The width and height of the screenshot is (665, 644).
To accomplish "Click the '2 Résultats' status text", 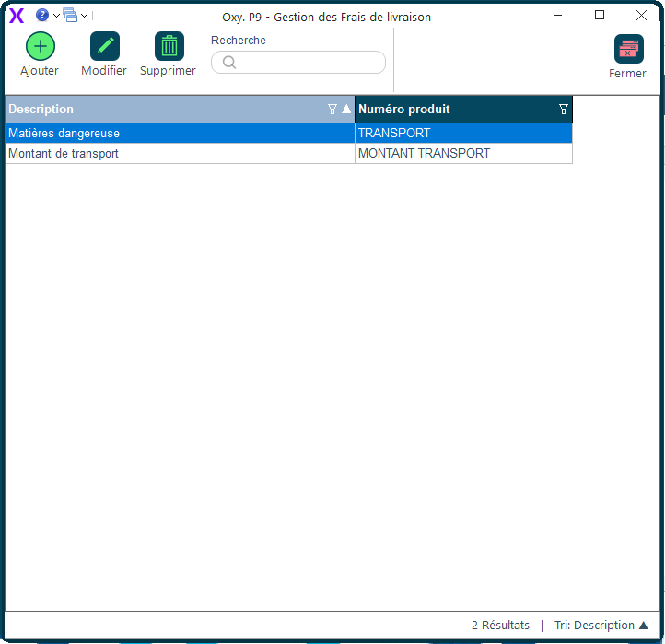I will 500,625.
